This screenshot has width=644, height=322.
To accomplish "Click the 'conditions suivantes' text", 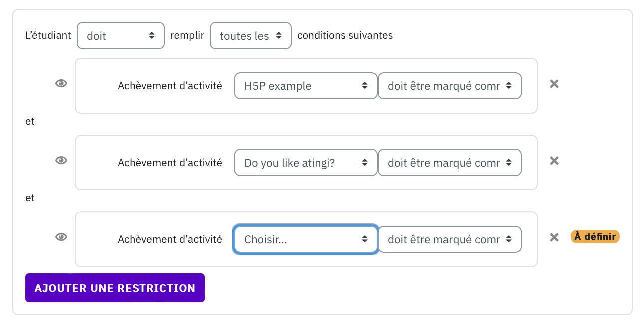I will [x=345, y=35].
